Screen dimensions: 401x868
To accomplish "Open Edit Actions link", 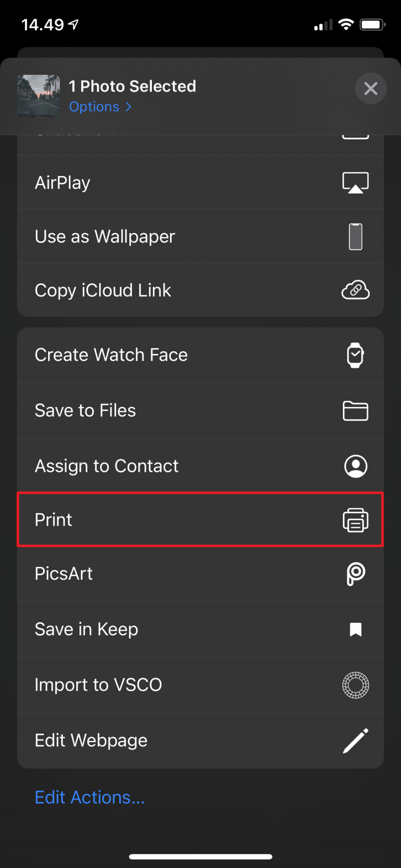I will pyautogui.click(x=89, y=797).
